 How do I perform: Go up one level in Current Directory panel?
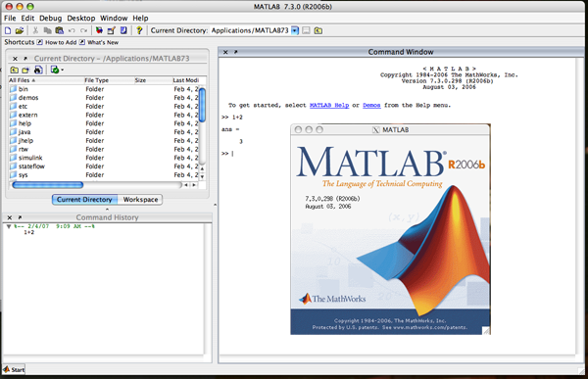(x=15, y=70)
